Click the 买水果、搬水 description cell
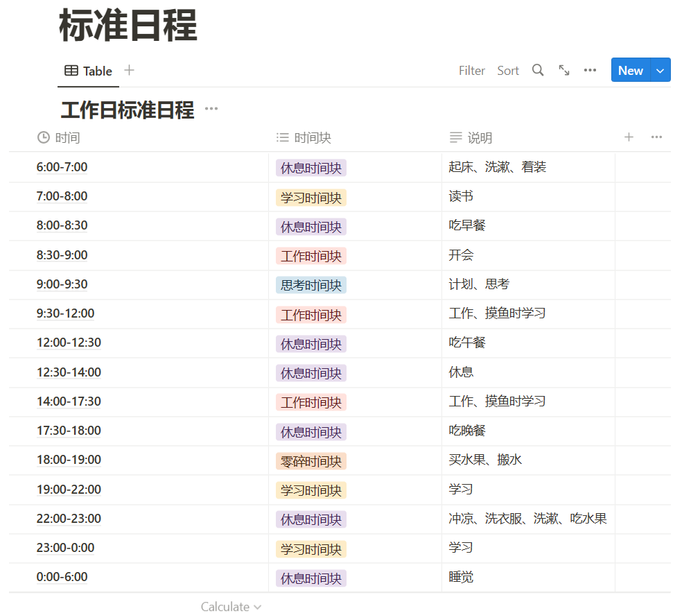Screen dimensions: 700x613 pyautogui.click(x=528, y=460)
